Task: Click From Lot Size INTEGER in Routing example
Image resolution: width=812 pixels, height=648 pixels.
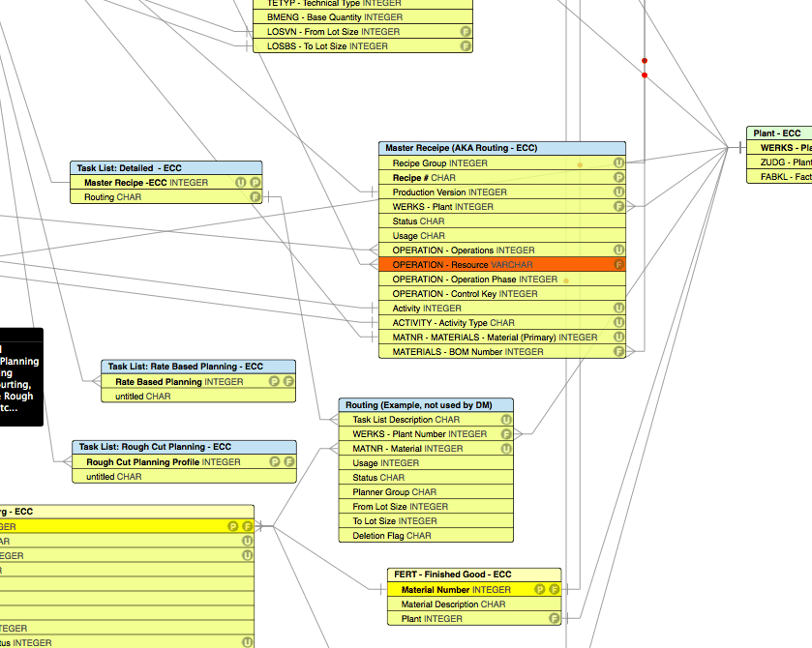Action: pyautogui.click(x=426, y=506)
